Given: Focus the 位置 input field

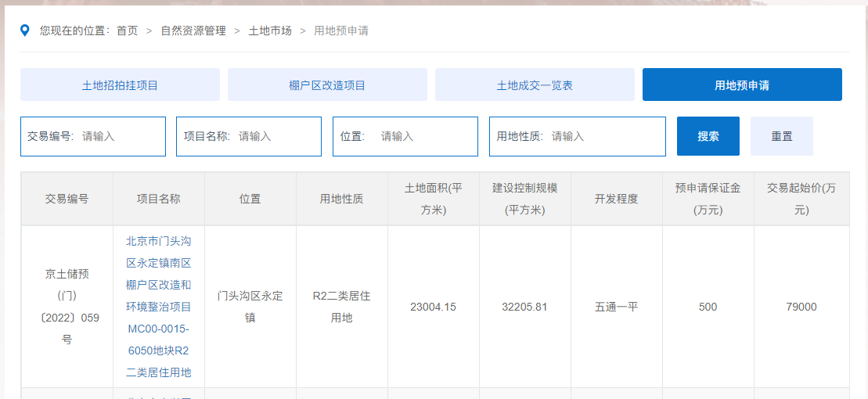Looking at the screenshot, I should [405, 136].
